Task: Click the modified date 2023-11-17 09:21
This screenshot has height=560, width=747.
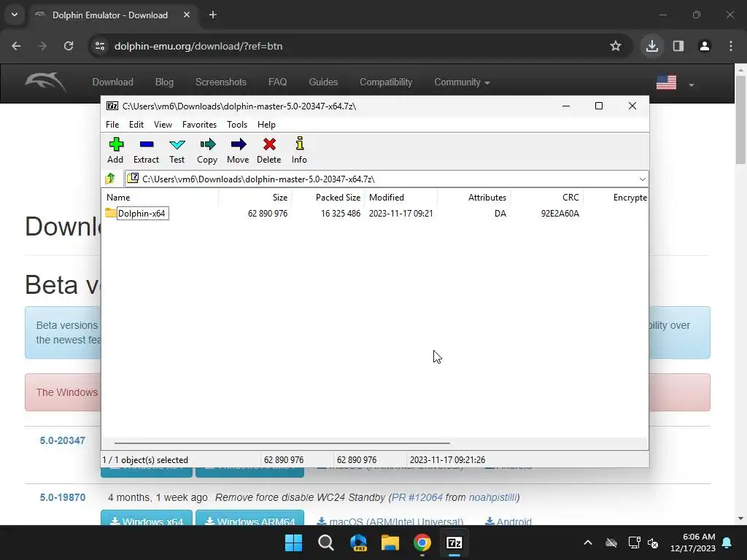Action: coord(400,214)
